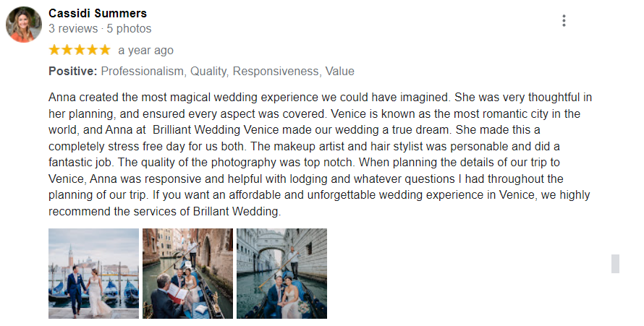Screen dimensions: 644x326
Task: Open the photo of couple walking by waterfront
Action: tap(93, 273)
